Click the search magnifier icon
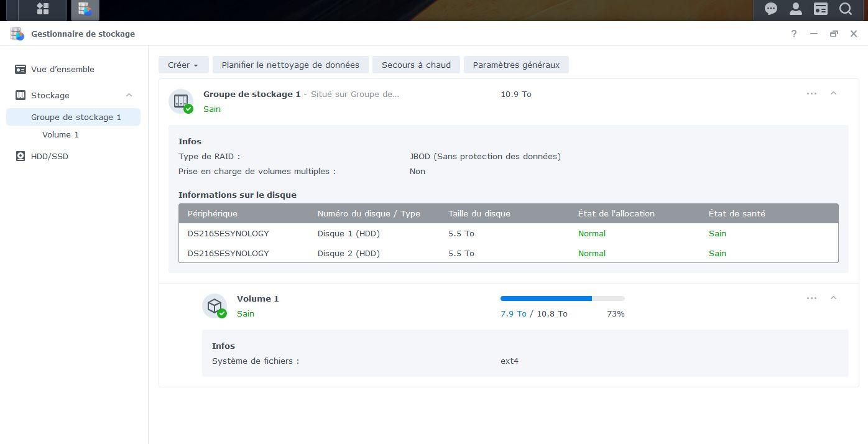Image resolution: width=868 pixels, height=444 pixels. point(845,9)
